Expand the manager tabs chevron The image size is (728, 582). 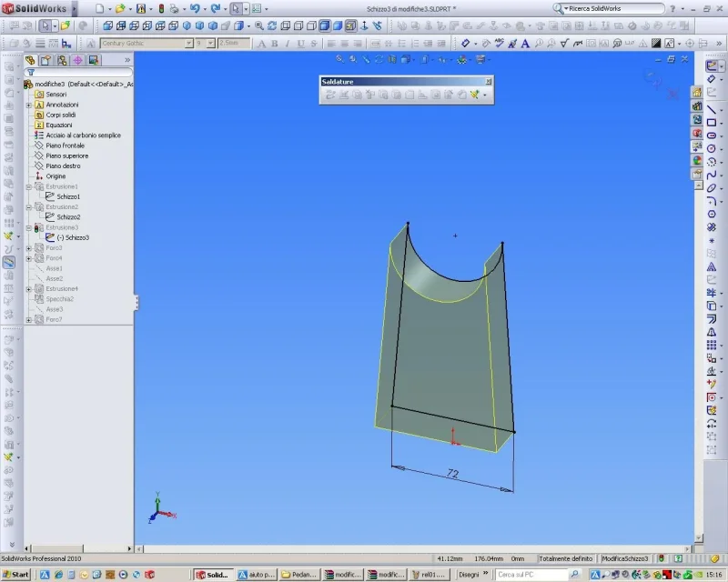click(127, 60)
